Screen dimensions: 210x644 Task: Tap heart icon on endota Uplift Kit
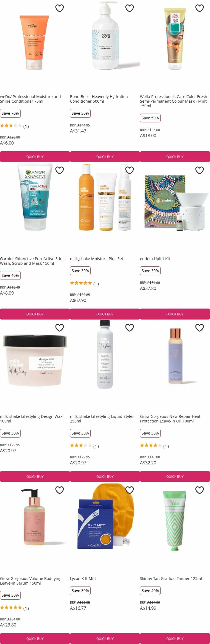coord(199,170)
